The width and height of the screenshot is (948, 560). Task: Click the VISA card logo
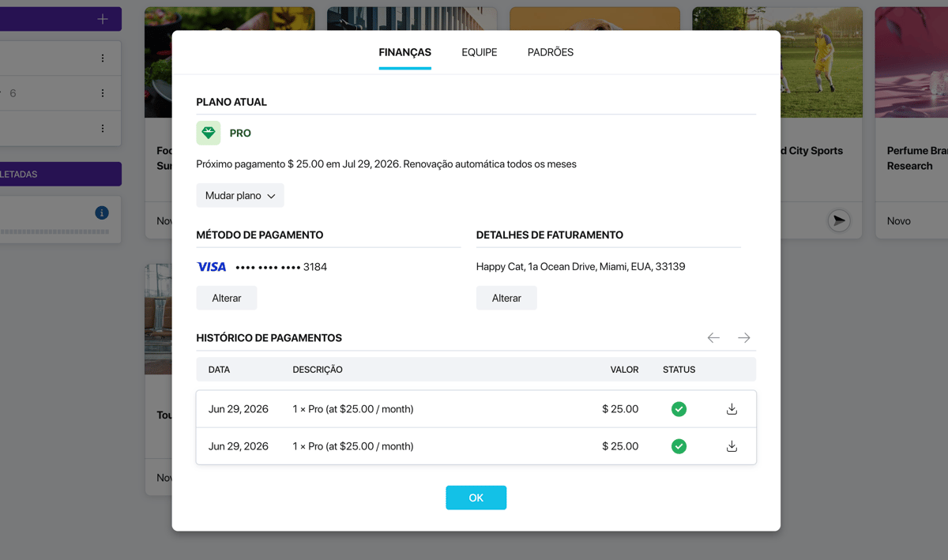[x=212, y=267]
